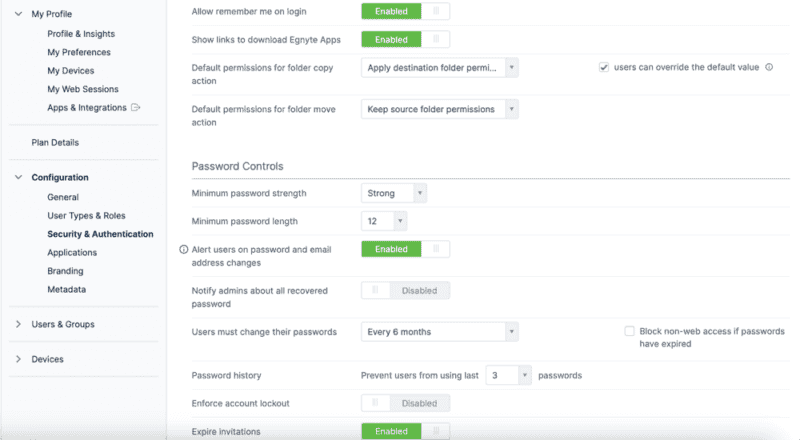Screen dimensions: 800x440
Task: Check Block non-web access if passwords expired
Action: point(629,331)
